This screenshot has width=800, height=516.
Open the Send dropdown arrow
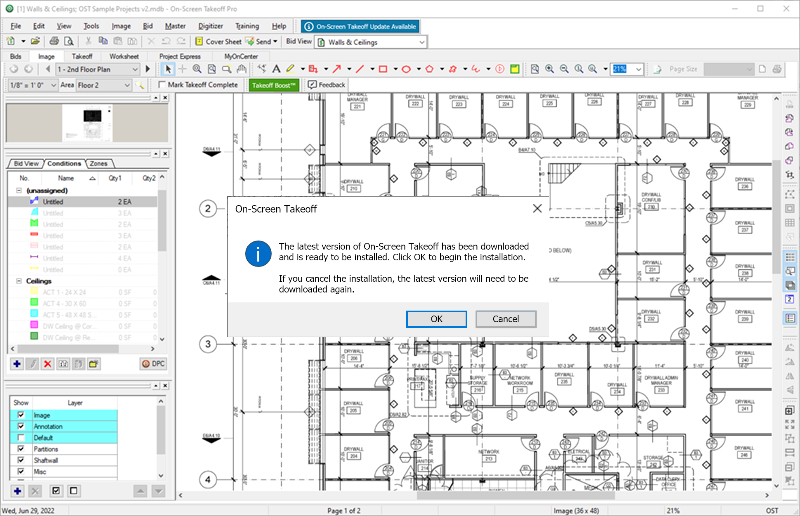tap(275, 41)
